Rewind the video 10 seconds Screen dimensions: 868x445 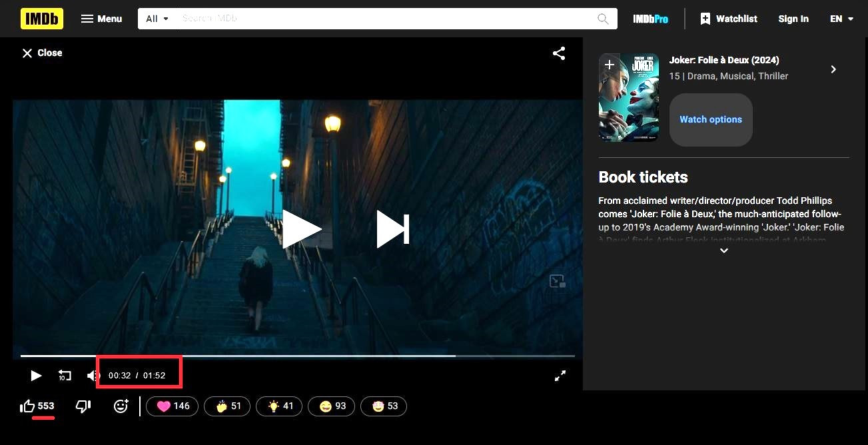point(65,376)
